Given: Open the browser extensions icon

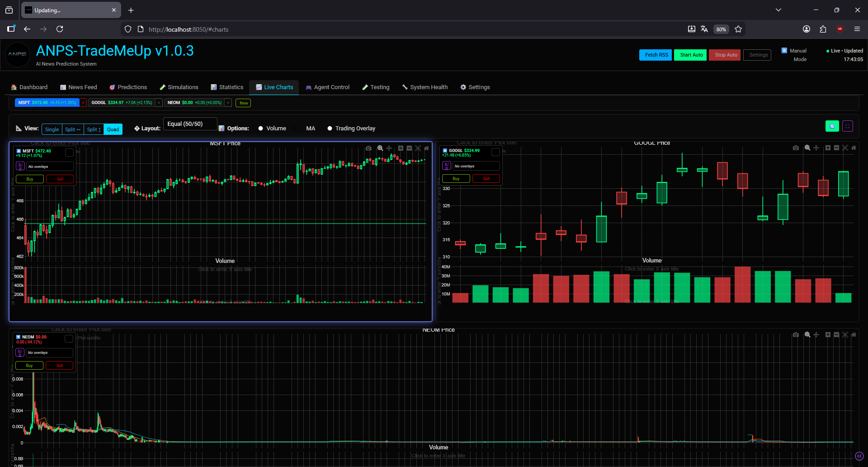Looking at the screenshot, I should click(x=823, y=29).
